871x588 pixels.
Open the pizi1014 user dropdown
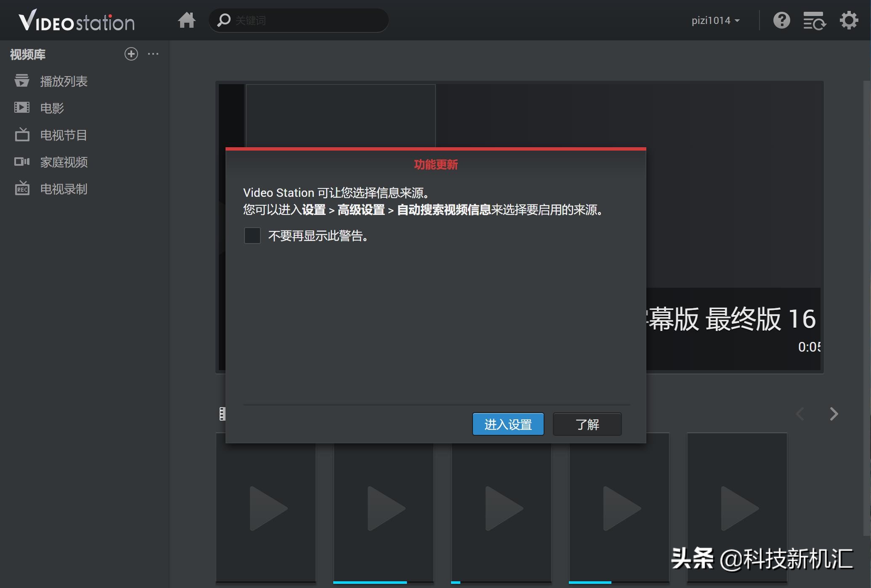point(715,20)
